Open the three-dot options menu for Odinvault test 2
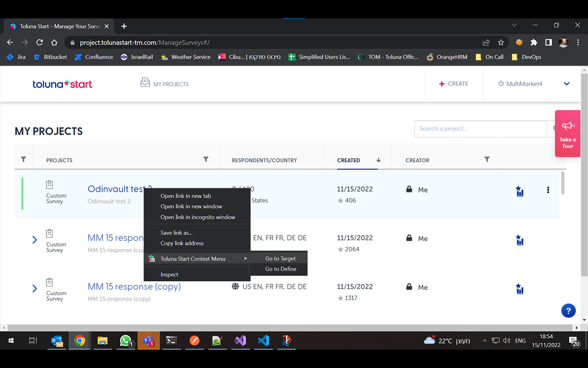The height and width of the screenshot is (368, 588). 548,190
